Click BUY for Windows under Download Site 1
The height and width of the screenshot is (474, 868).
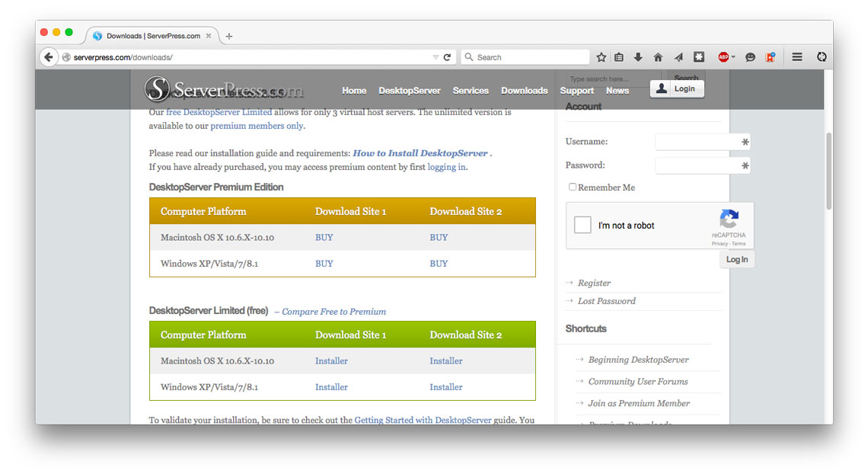[x=324, y=264]
